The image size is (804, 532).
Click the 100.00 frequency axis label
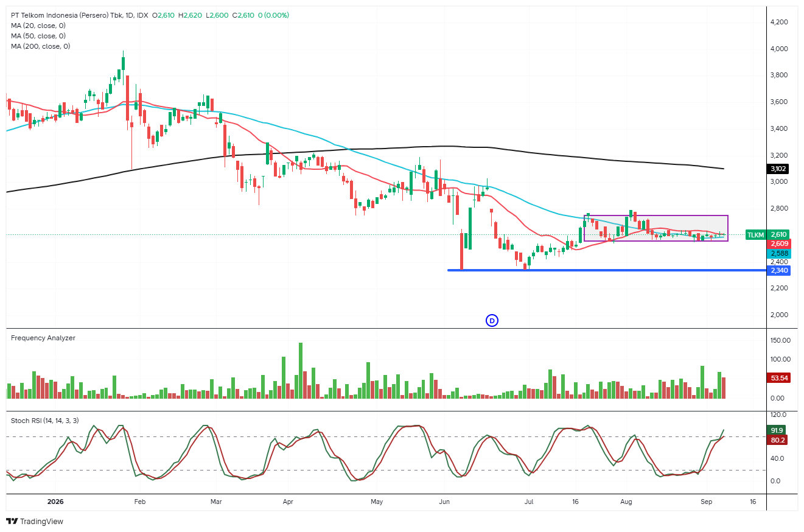pos(780,359)
